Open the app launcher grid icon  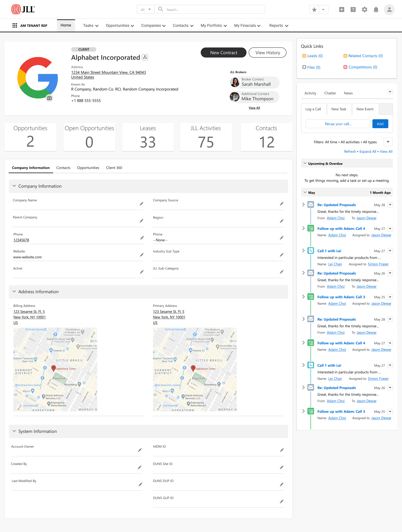tap(15, 25)
